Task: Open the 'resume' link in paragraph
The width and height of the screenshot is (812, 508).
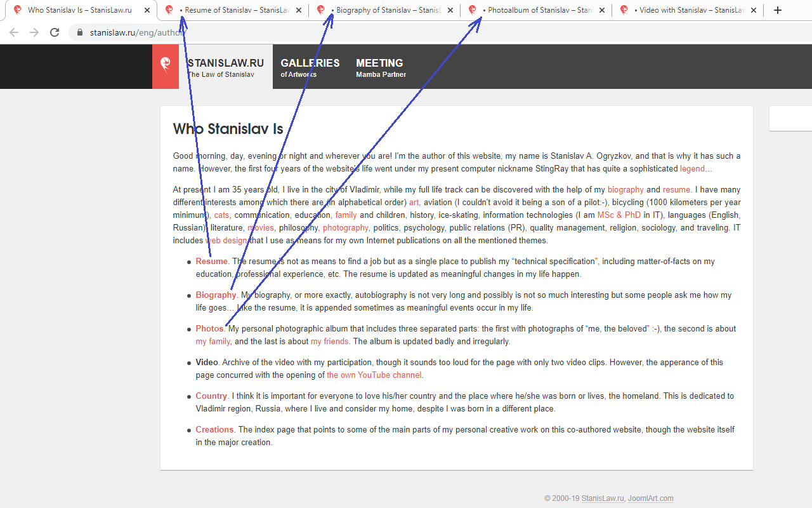Action: point(676,190)
